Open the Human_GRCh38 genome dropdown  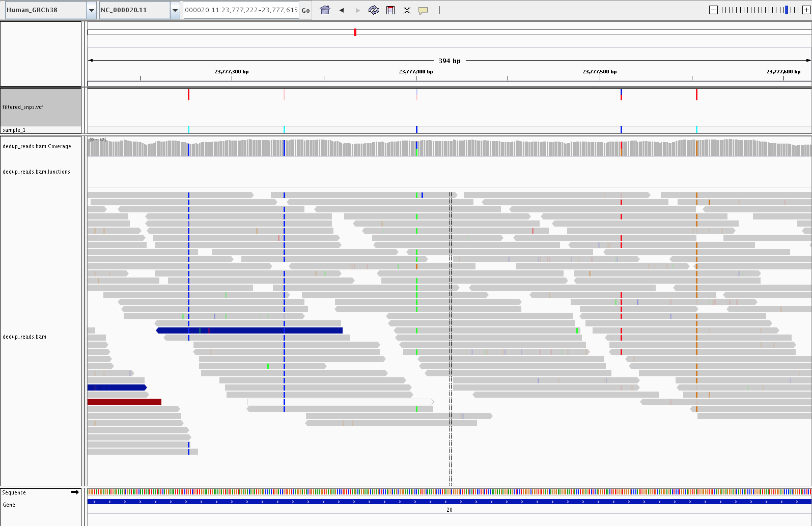pyautogui.click(x=92, y=10)
